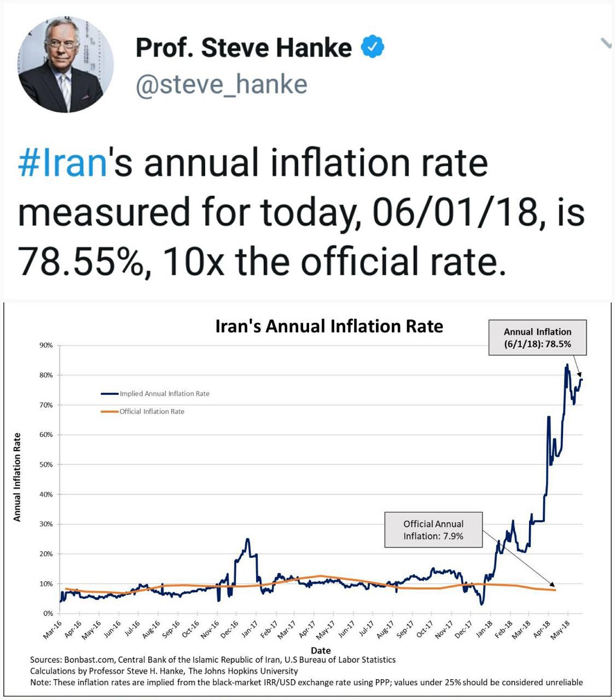This screenshot has width=615, height=700.
Task: Click the dark blue legend line swatch
Action: click(x=110, y=394)
